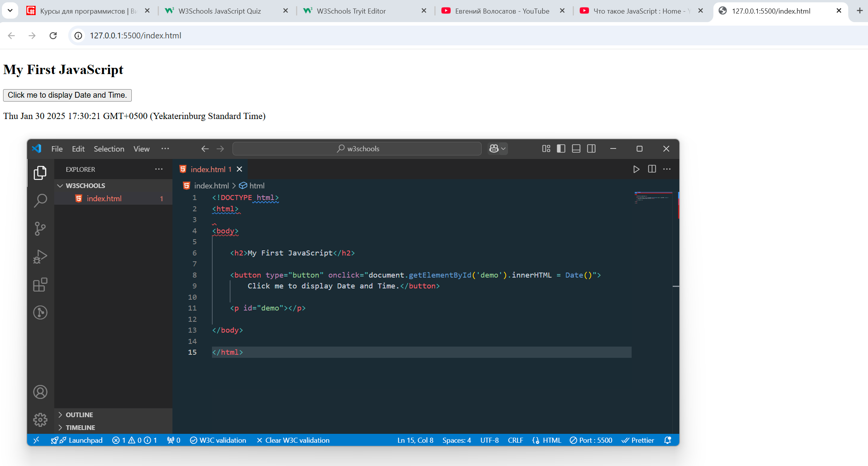This screenshot has width=868, height=466.
Task: Toggle the secondary side bar
Action: coord(591,148)
